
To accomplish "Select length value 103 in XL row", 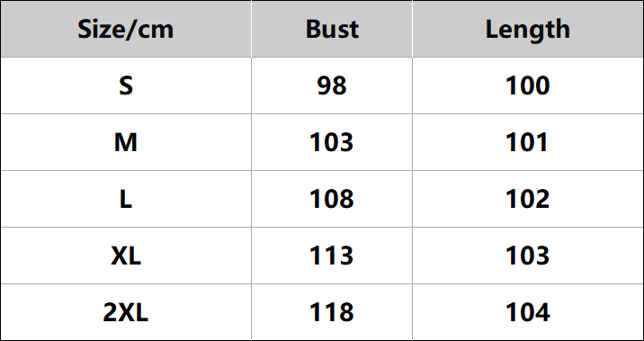I will pos(528,256).
